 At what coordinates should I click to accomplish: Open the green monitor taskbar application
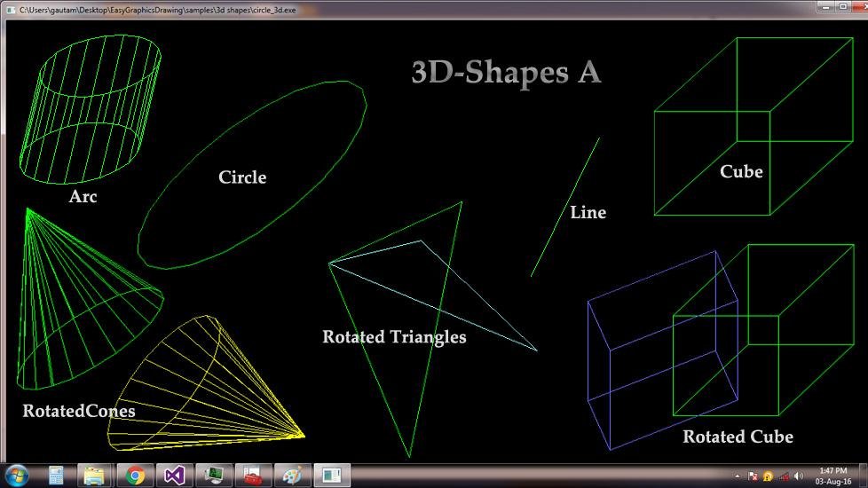pyautogui.click(x=214, y=476)
